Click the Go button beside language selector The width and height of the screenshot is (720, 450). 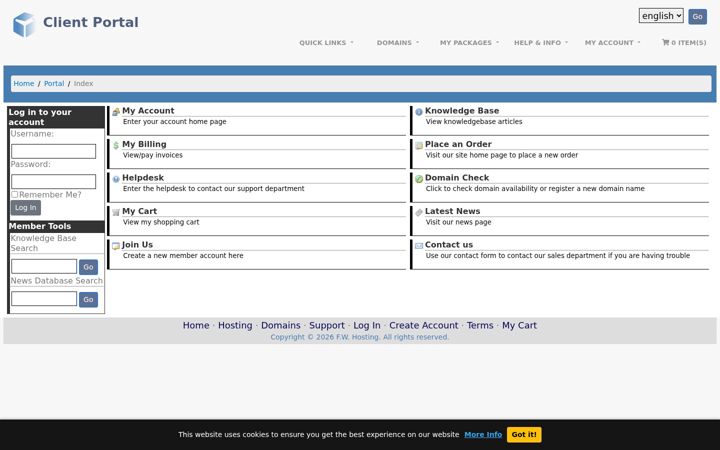pos(697,17)
